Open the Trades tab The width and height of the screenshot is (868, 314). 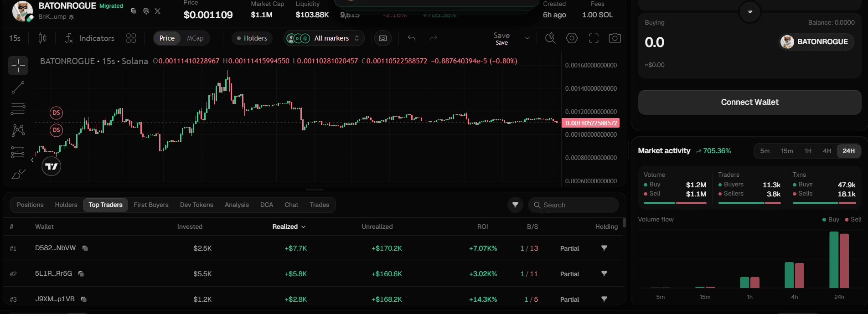click(x=319, y=205)
